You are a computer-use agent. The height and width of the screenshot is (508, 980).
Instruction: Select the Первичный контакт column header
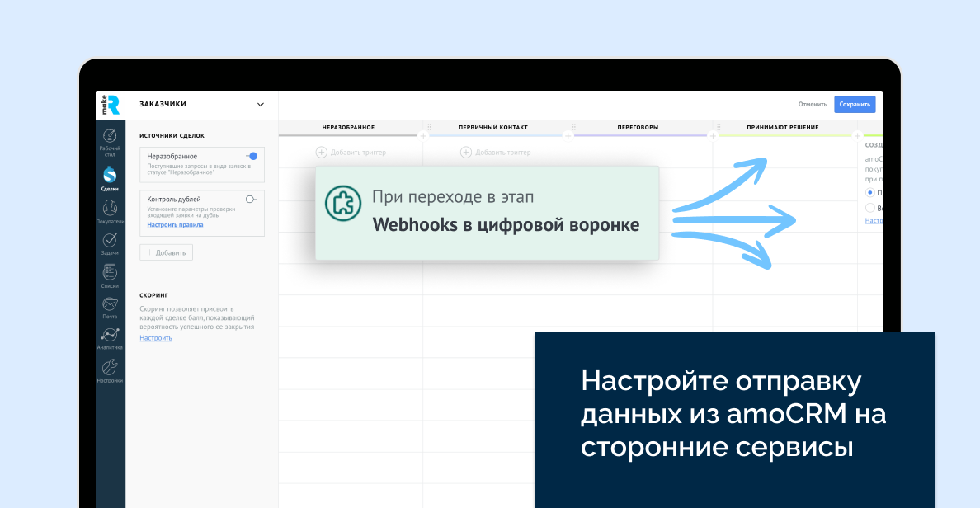click(x=493, y=128)
